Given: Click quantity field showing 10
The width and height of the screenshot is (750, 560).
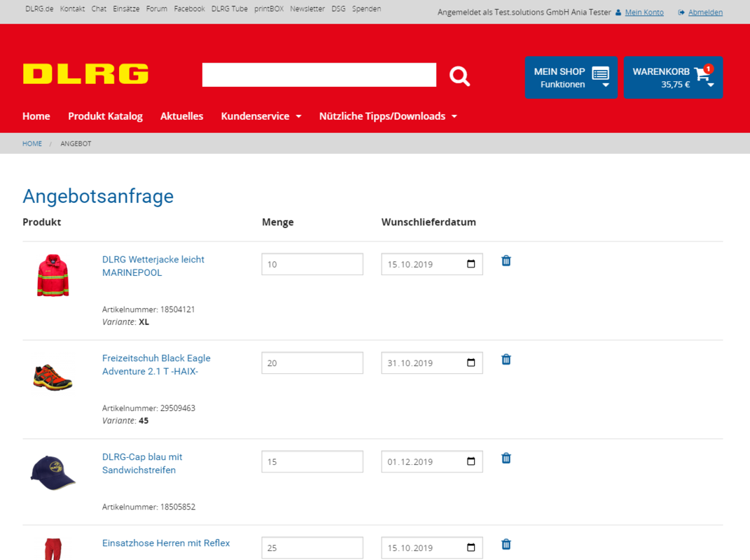Looking at the screenshot, I should click(312, 264).
